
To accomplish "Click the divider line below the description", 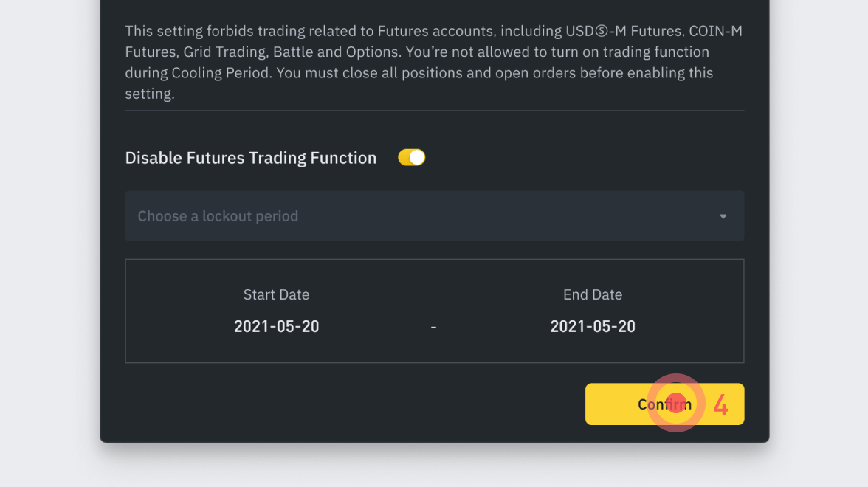I will pyautogui.click(x=434, y=111).
